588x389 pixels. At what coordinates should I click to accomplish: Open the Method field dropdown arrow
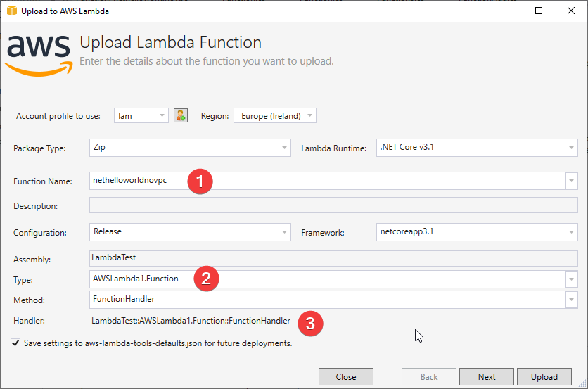tap(571, 300)
